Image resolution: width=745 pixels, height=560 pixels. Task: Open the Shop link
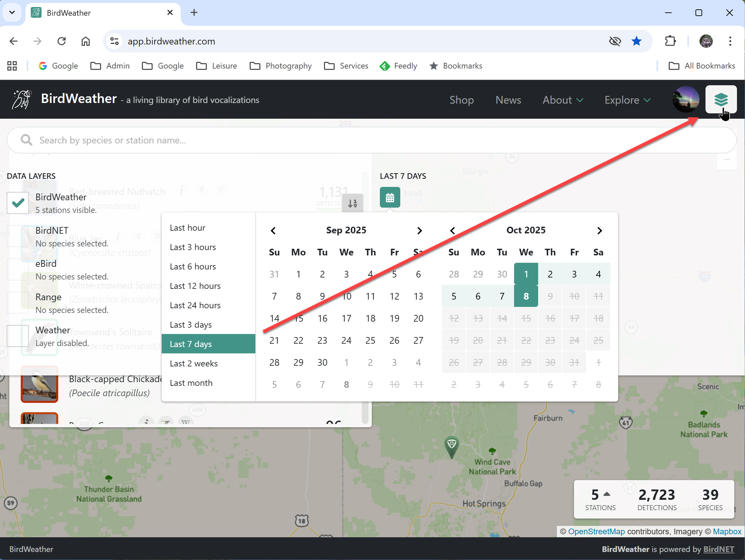[462, 100]
